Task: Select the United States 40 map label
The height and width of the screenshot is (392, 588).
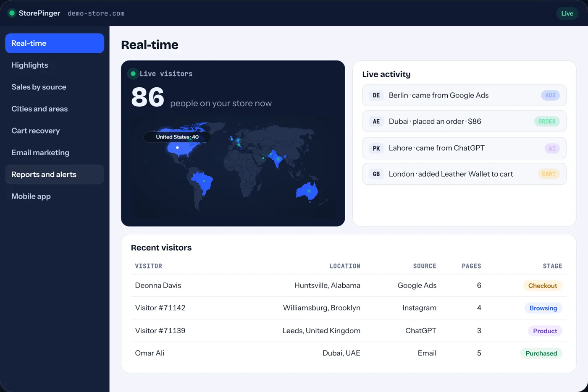Action: 177,137
